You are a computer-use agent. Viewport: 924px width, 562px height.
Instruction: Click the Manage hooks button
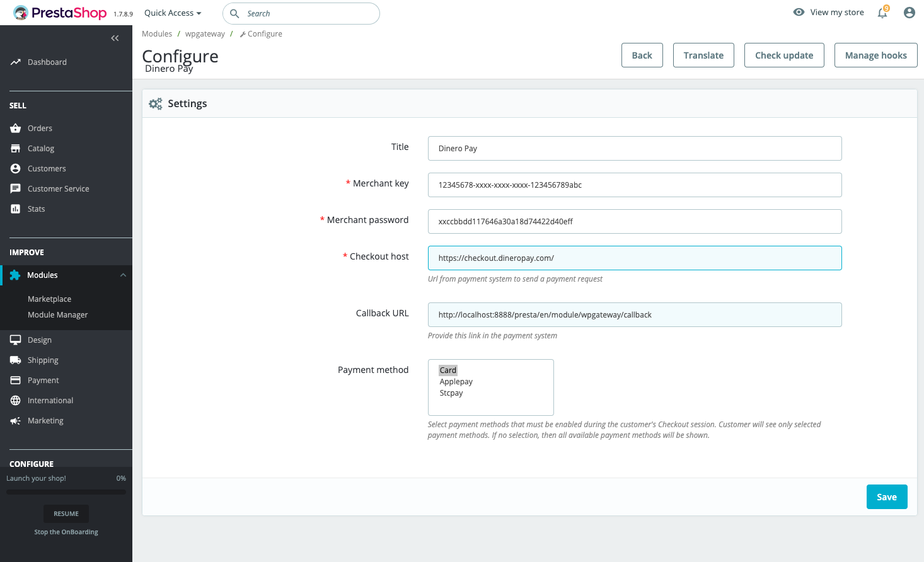click(x=876, y=55)
